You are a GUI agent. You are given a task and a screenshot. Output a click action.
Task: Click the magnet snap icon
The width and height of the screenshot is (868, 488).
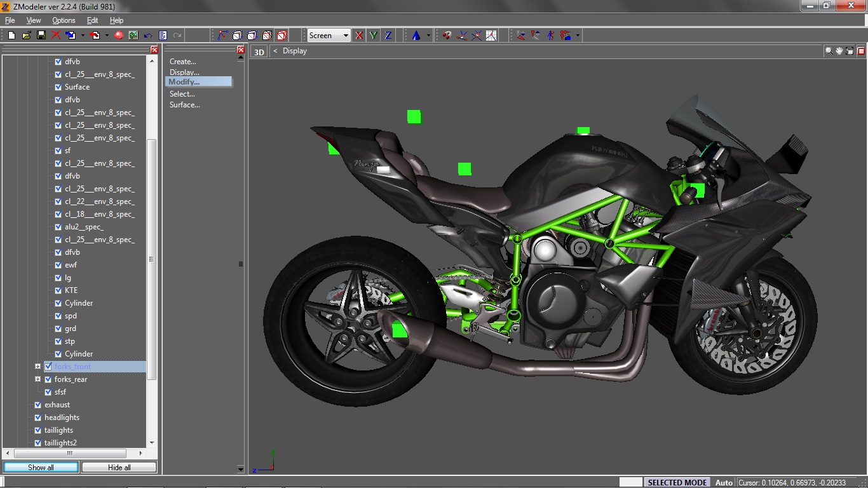tap(447, 36)
